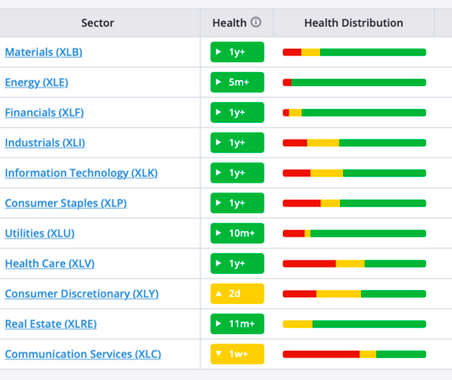
Task: Click the Health info icon in header
Action: coord(256,22)
